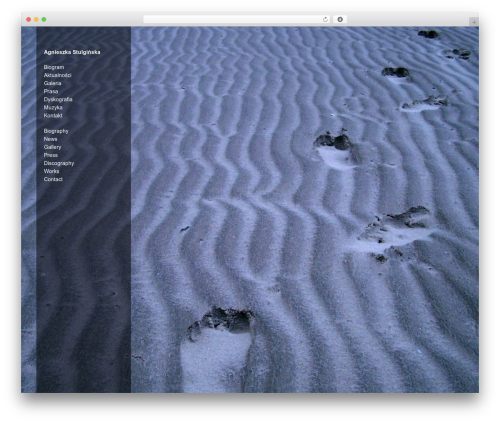
Task: Open a new tab with plus button
Action: (x=474, y=22)
